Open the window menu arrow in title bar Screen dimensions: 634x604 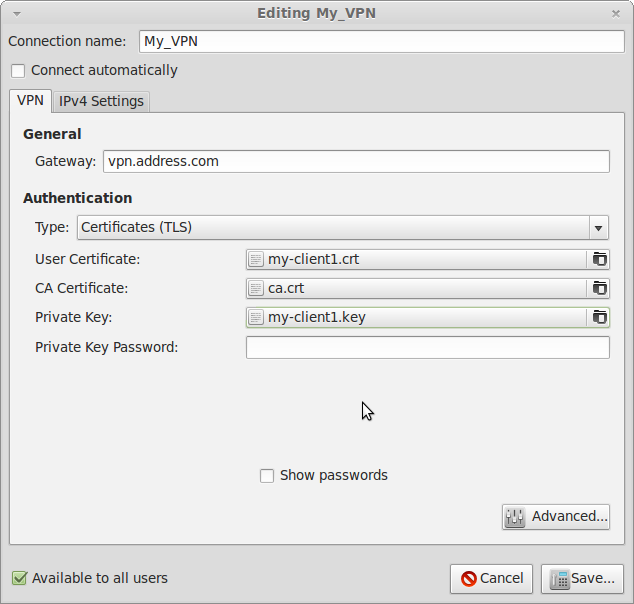17,14
